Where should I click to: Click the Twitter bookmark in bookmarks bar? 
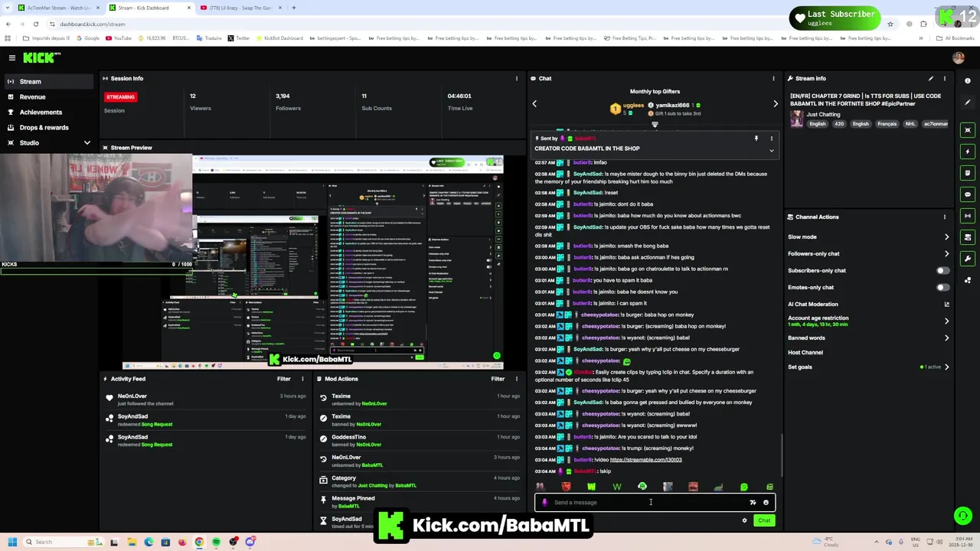[x=238, y=38]
